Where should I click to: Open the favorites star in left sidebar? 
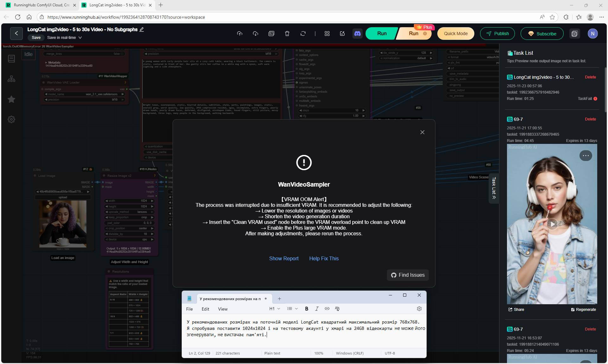(11, 99)
